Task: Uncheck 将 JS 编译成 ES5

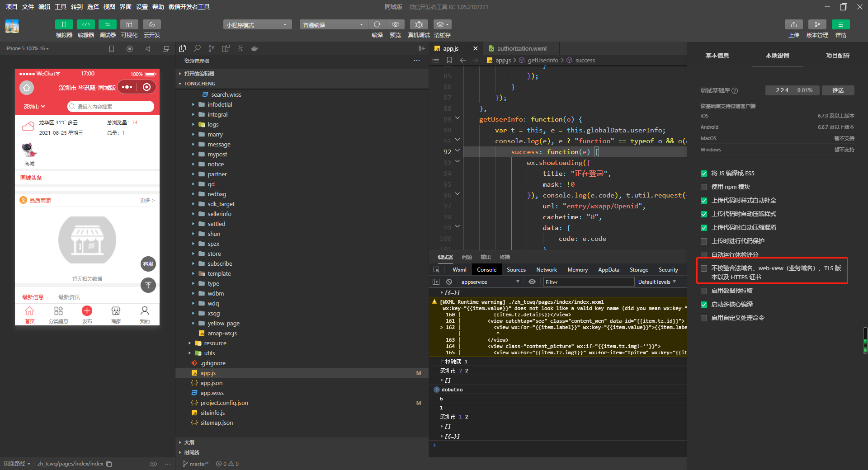Action: tap(704, 174)
